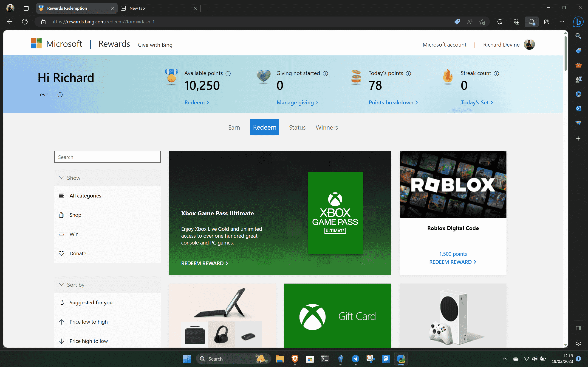Click the Microsoft Rewards logo icon
The image size is (588, 367).
tap(37, 44)
